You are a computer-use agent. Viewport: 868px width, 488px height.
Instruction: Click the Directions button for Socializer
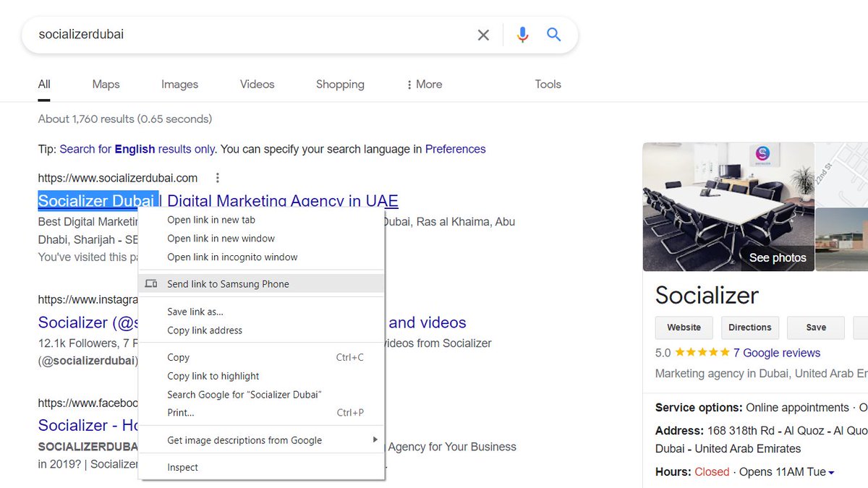(x=750, y=328)
